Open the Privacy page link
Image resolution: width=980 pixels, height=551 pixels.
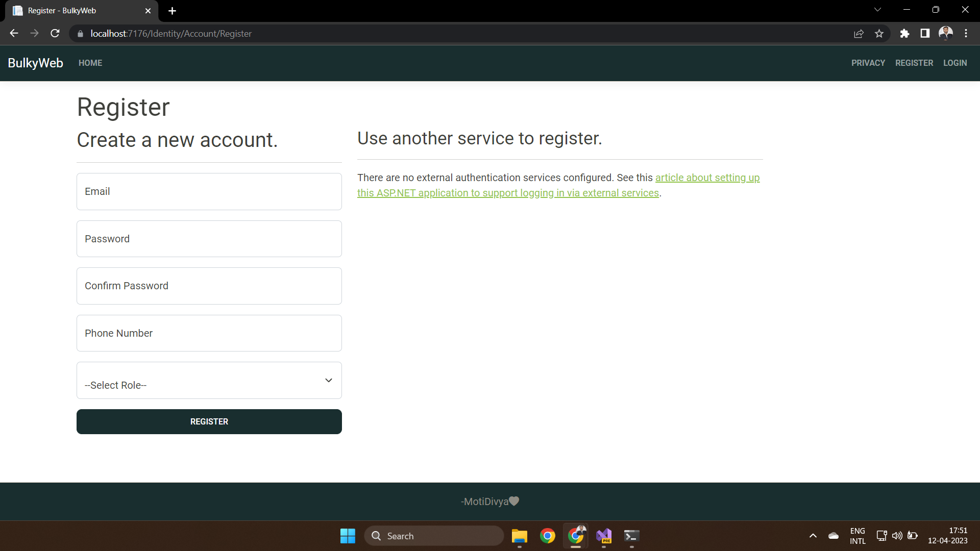pos(868,63)
